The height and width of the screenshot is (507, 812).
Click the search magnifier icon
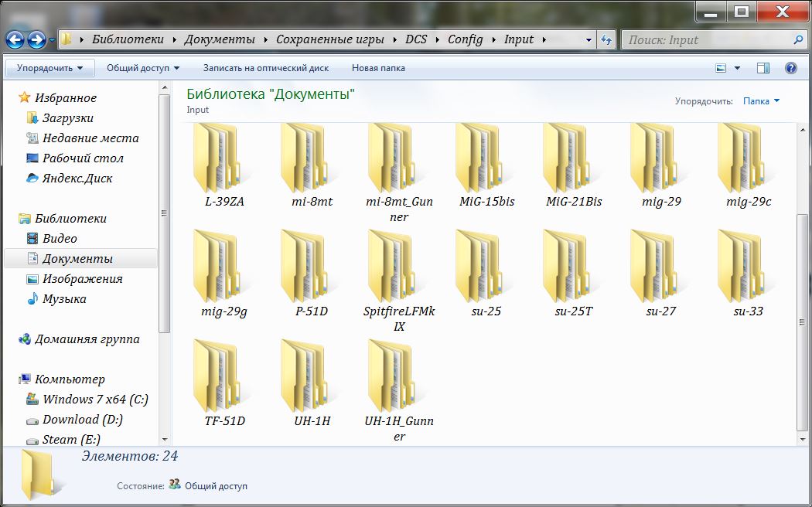tap(798, 39)
